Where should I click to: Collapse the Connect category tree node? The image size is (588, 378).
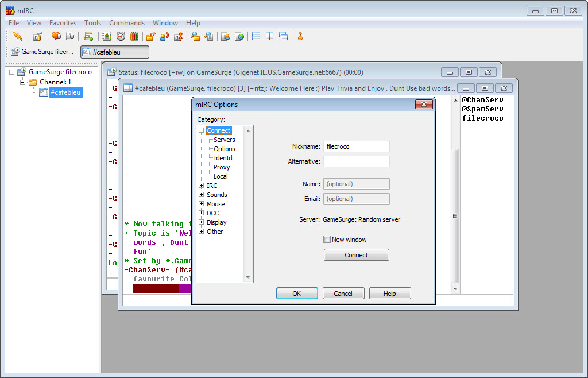(x=202, y=130)
